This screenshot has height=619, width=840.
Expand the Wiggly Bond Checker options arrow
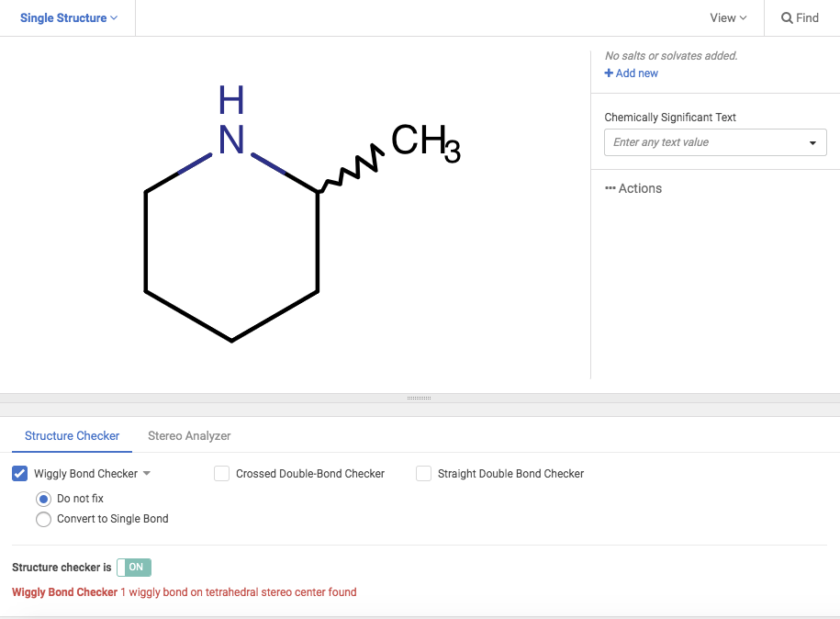click(147, 474)
